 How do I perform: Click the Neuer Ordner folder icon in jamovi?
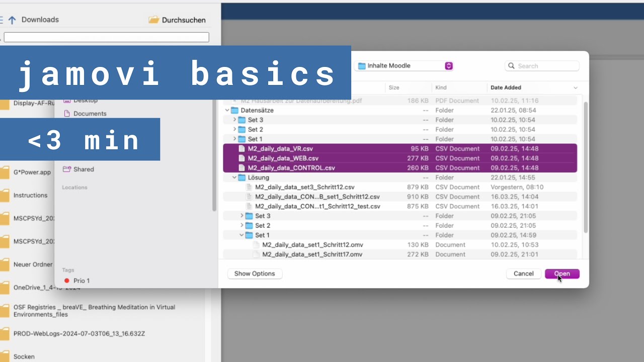click(4, 264)
